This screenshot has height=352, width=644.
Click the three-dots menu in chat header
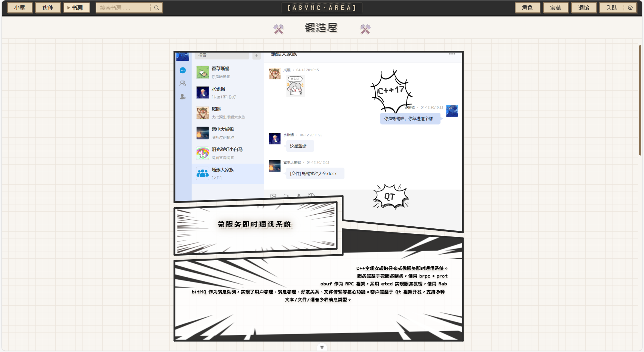(x=452, y=54)
